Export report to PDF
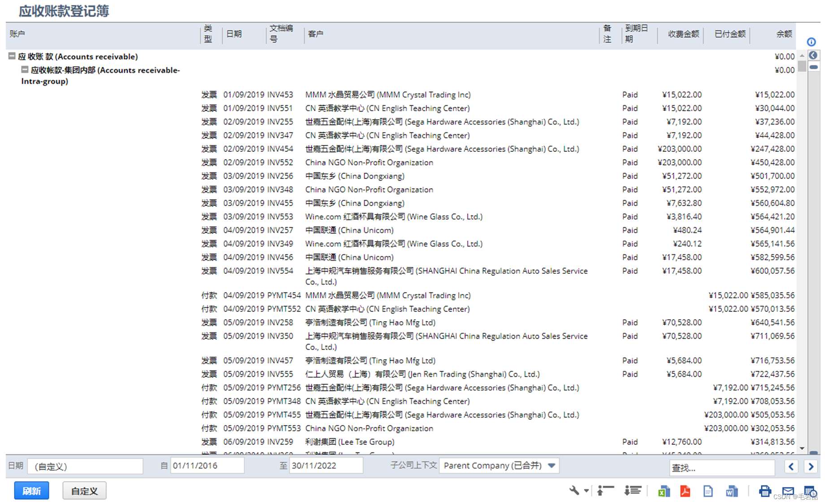825x504 pixels. click(685, 491)
